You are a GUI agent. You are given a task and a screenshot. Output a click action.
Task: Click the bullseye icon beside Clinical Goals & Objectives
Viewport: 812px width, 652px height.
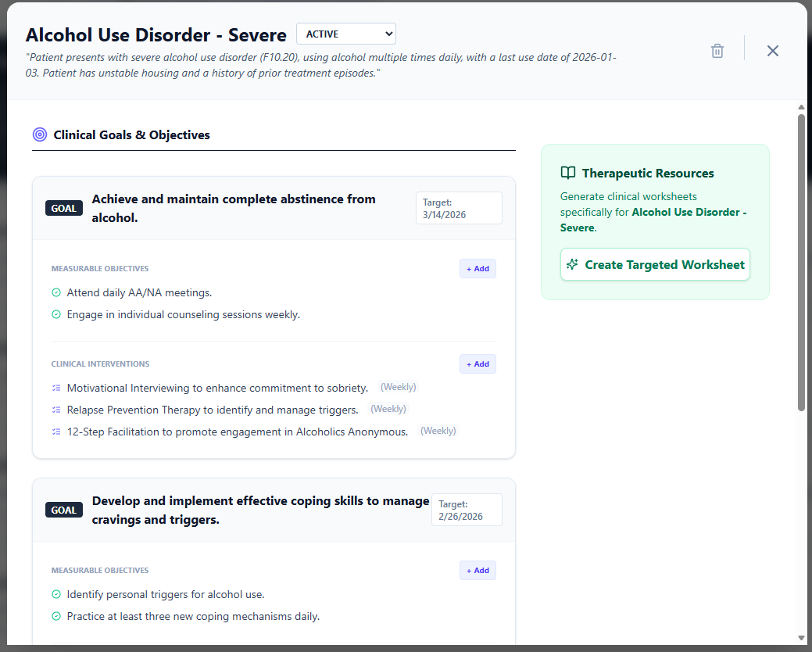coord(40,134)
